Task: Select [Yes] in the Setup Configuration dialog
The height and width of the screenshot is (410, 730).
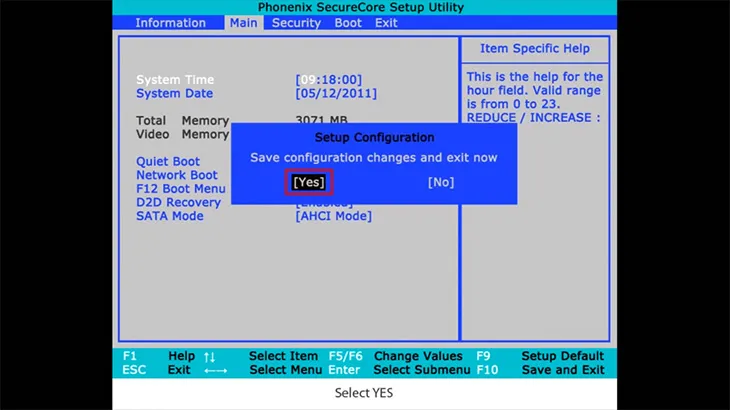Action: point(308,182)
